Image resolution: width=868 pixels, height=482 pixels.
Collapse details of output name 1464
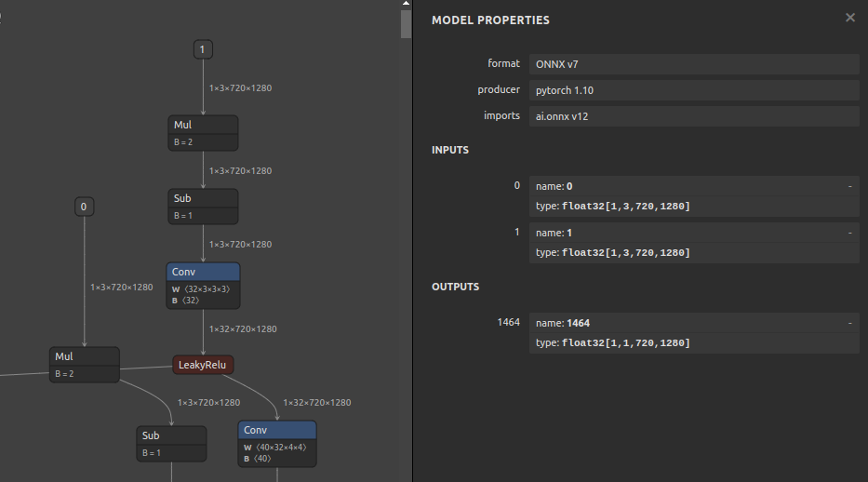click(x=849, y=324)
